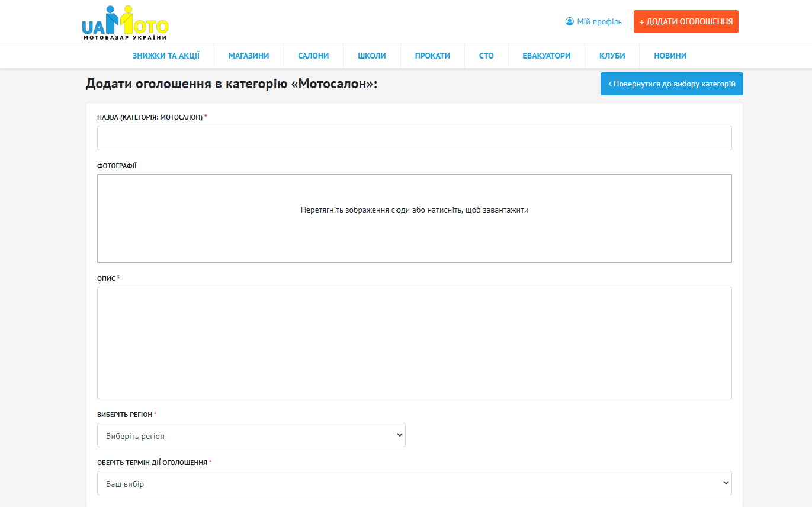Viewport: 812px width, 507px height.
Task: Open the Клуби menu item
Action: (612, 56)
